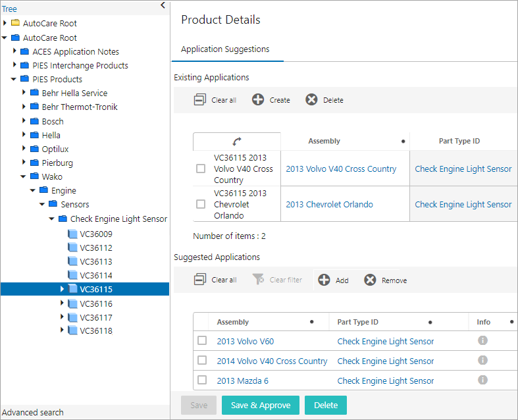Image resolution: width=518 pixels, height=420 pixels.
Task: Select Behr Thermot-Tronik in the tree
Action: click(80, 107)
